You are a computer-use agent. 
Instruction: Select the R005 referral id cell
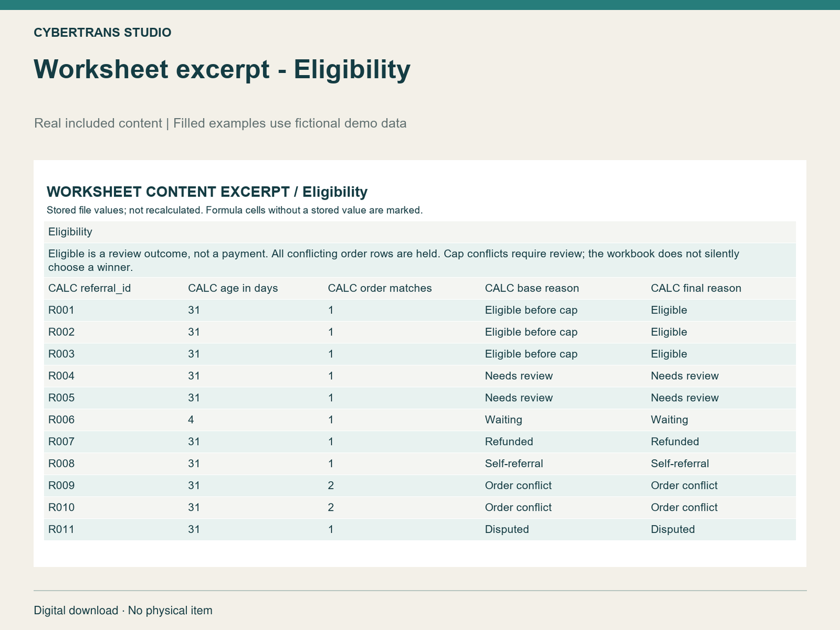click(x=61, y=398)
